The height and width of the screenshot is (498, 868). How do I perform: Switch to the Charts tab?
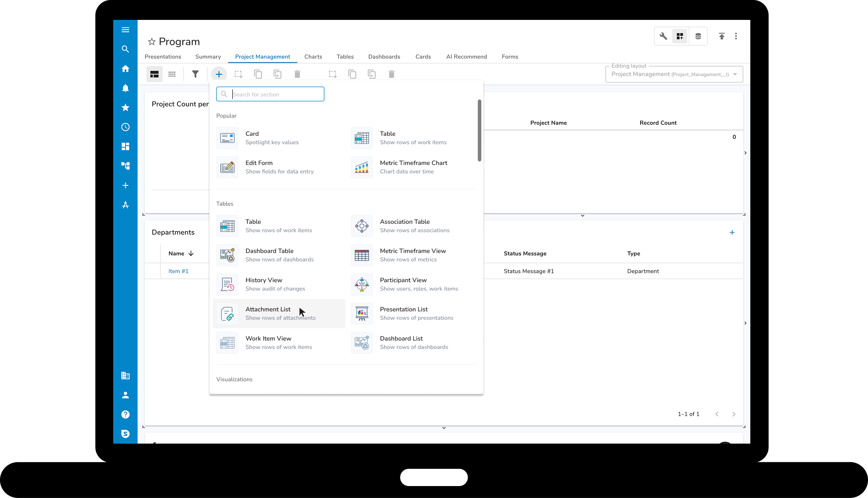click(313, 57)
